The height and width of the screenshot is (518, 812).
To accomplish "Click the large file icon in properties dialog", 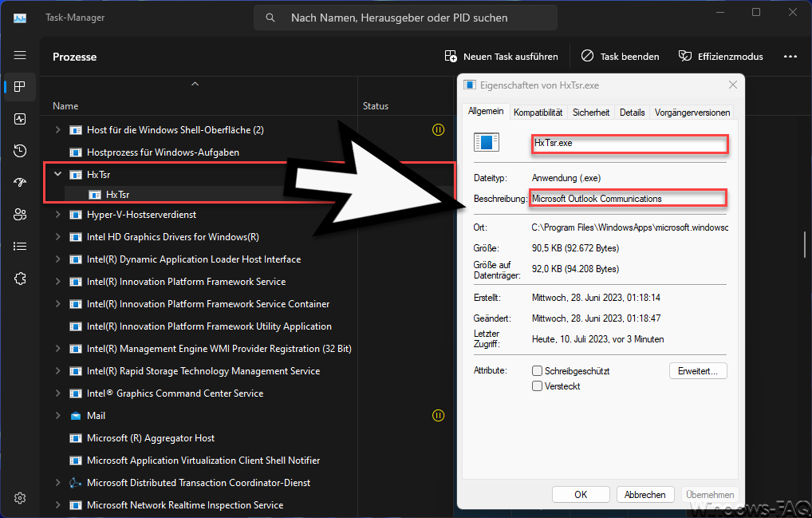I will (487, 142).
